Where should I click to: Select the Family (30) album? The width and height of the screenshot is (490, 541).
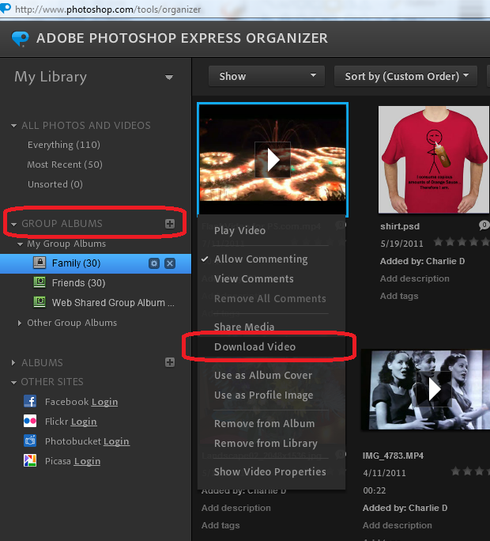pyautogui.click(x=76, y=263)
